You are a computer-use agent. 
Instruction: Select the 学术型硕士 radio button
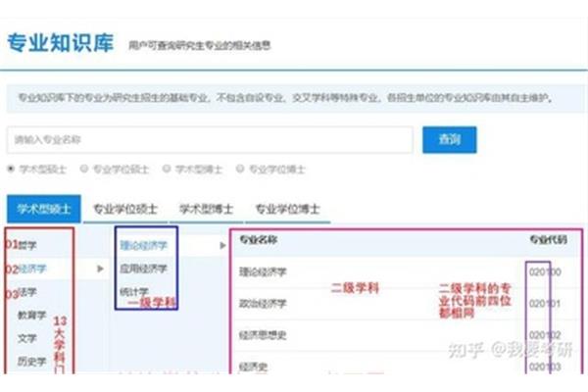tap(11, 169)
